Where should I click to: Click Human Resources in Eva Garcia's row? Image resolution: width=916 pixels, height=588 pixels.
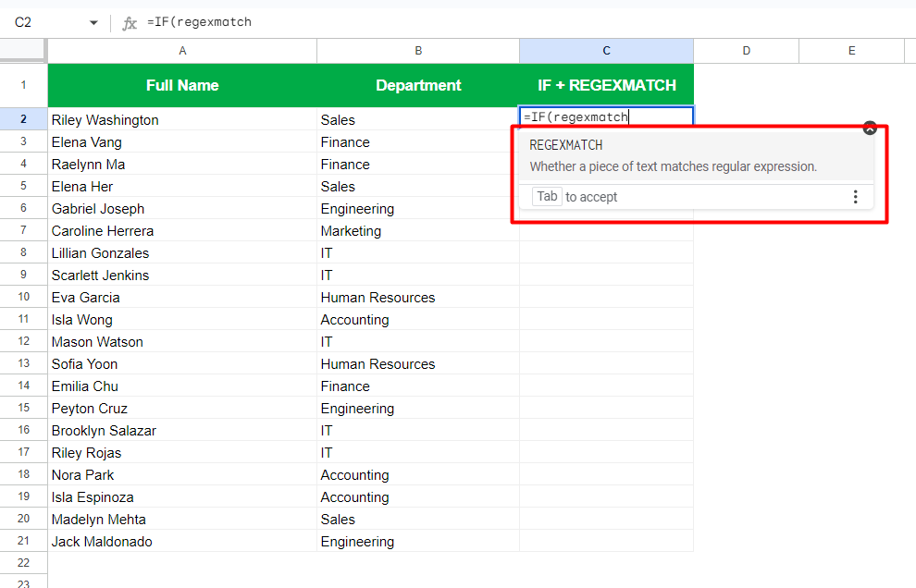pos(418,297)
